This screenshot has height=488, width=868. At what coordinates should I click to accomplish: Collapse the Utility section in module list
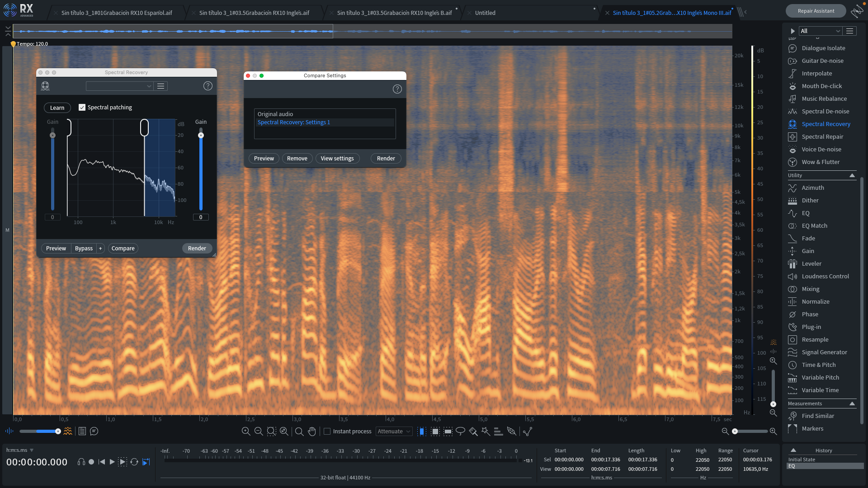[x=853, y=175]
